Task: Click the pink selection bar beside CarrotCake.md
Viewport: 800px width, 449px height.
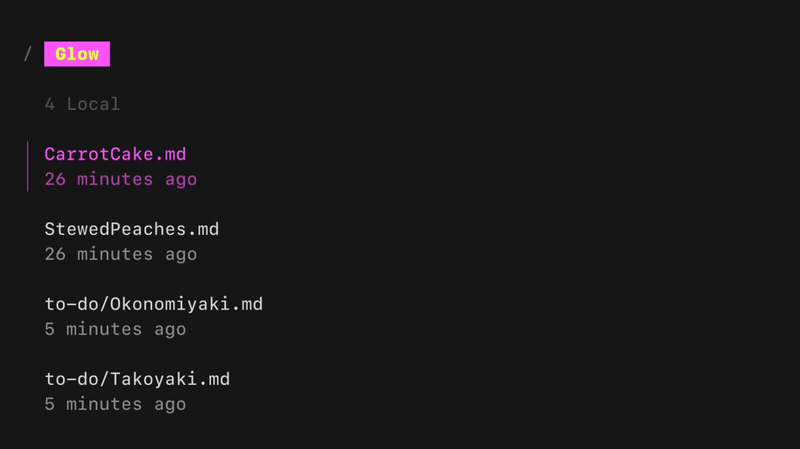Action: tap(28, 166)
